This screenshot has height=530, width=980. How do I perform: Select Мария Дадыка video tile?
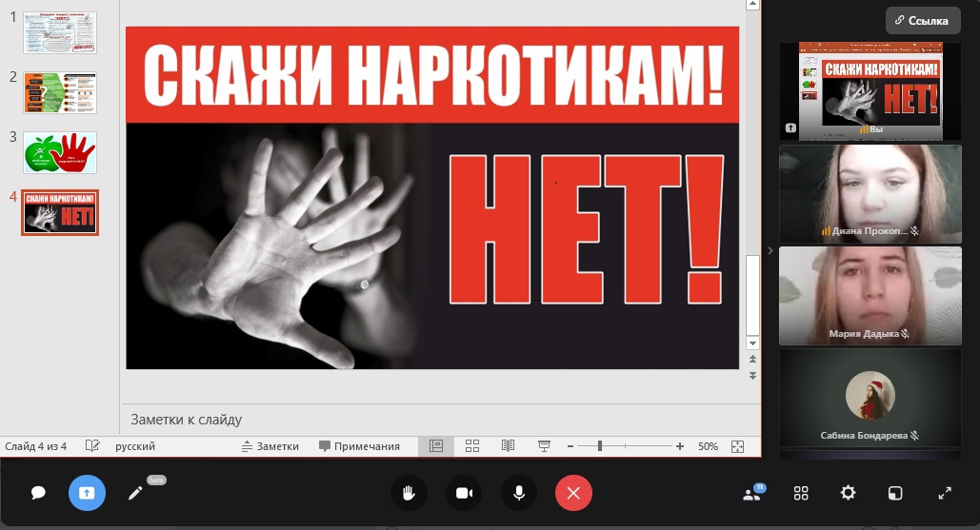click(x=870, y=295)
